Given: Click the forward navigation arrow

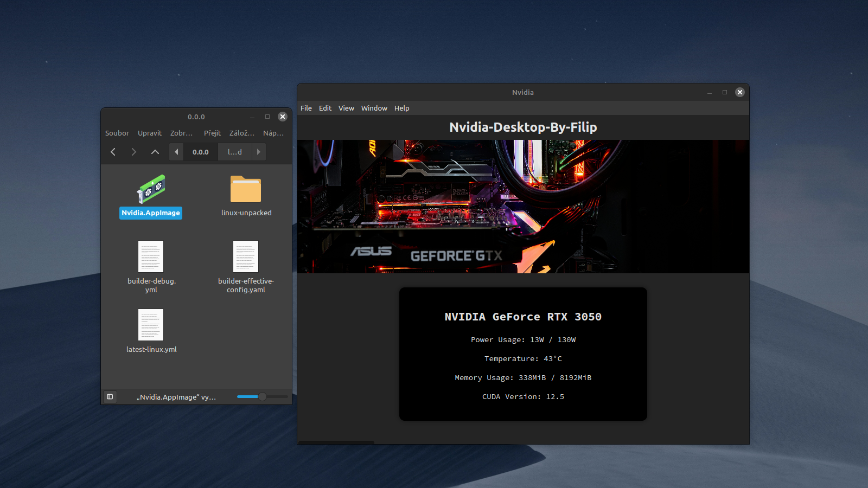Looking at the screenshot, I should point(133,152).
